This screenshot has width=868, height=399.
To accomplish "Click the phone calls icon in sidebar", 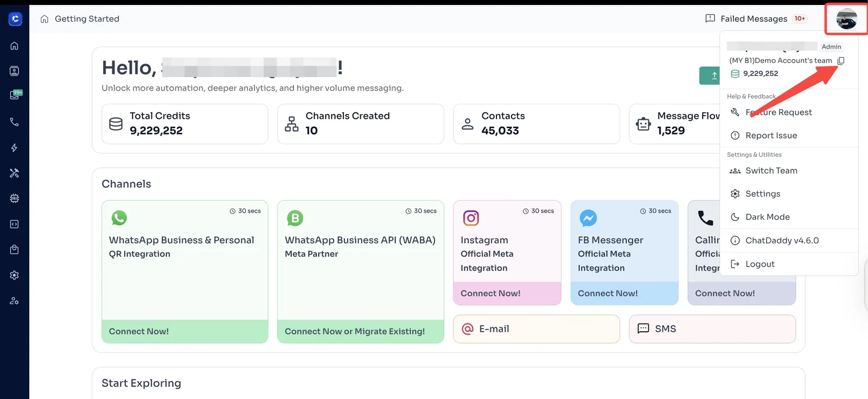I will pyautogui.click(x=15, y=122).
